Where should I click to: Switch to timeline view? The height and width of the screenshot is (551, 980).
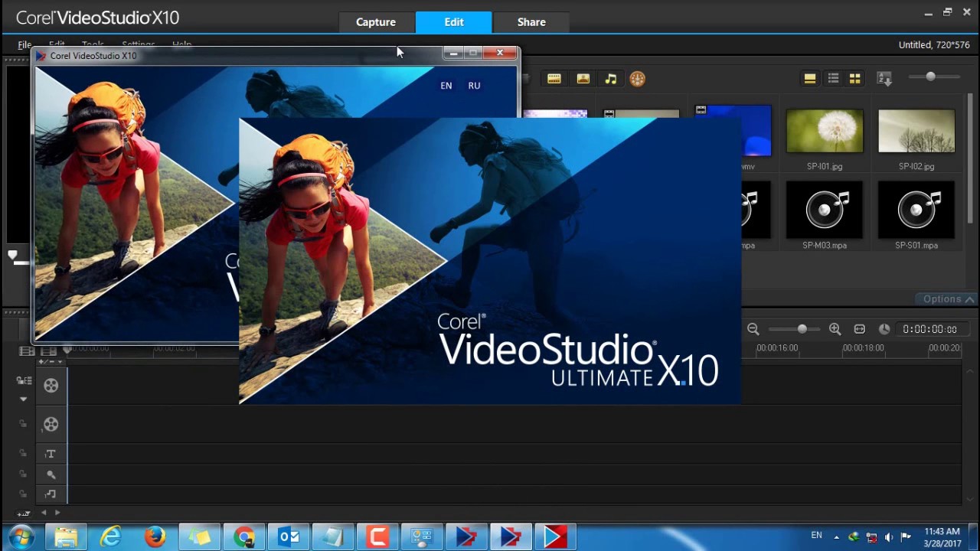pyautogui.click(x=48, y=351)
